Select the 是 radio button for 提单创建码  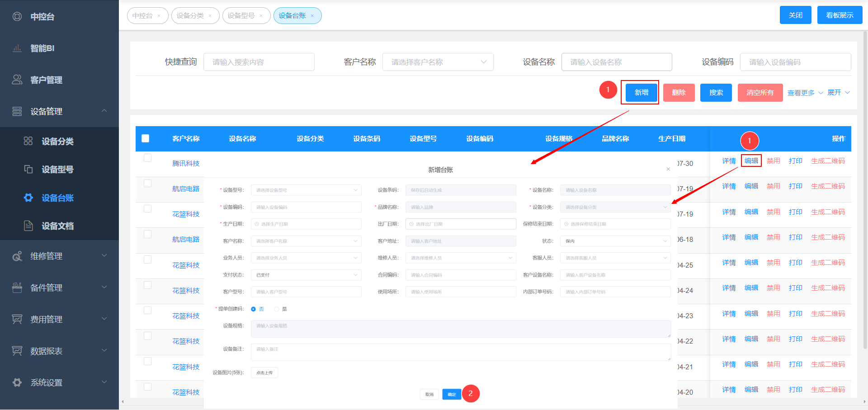276,309
